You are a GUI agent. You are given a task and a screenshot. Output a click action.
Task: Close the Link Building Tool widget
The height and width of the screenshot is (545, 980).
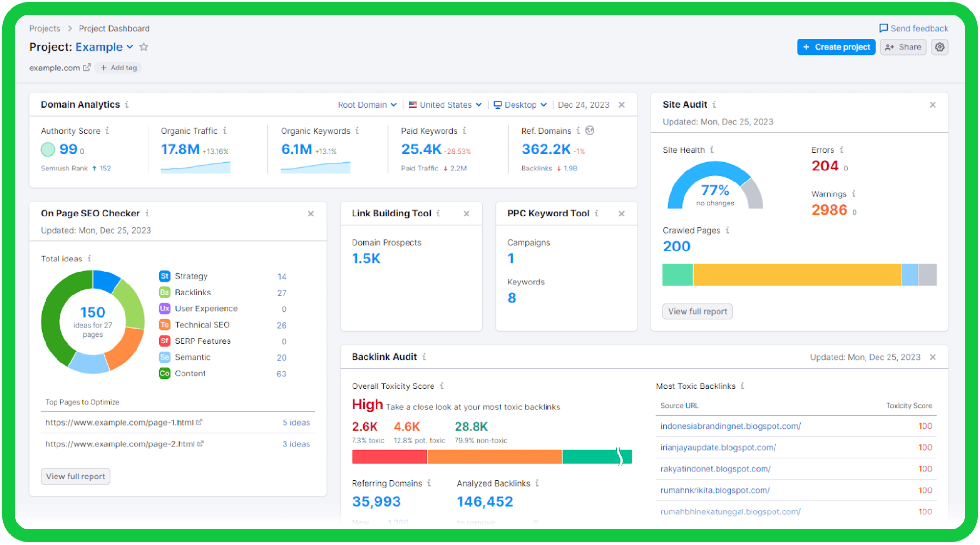pos(467,214)
